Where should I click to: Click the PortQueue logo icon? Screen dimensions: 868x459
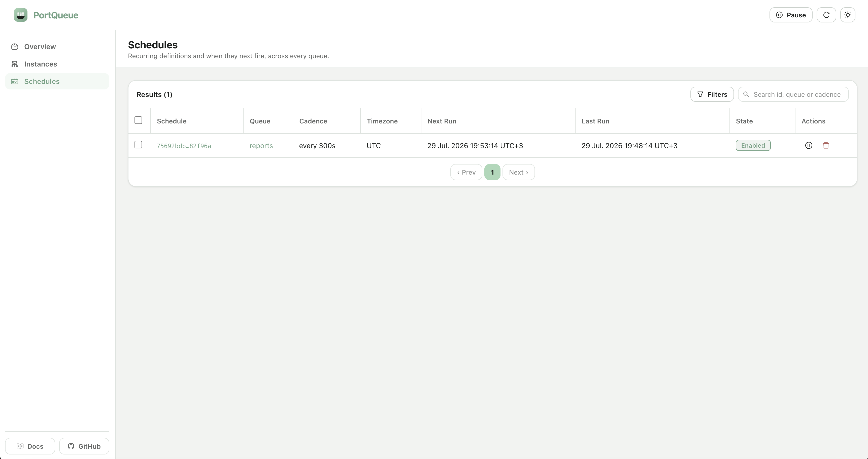click(21, 15)
